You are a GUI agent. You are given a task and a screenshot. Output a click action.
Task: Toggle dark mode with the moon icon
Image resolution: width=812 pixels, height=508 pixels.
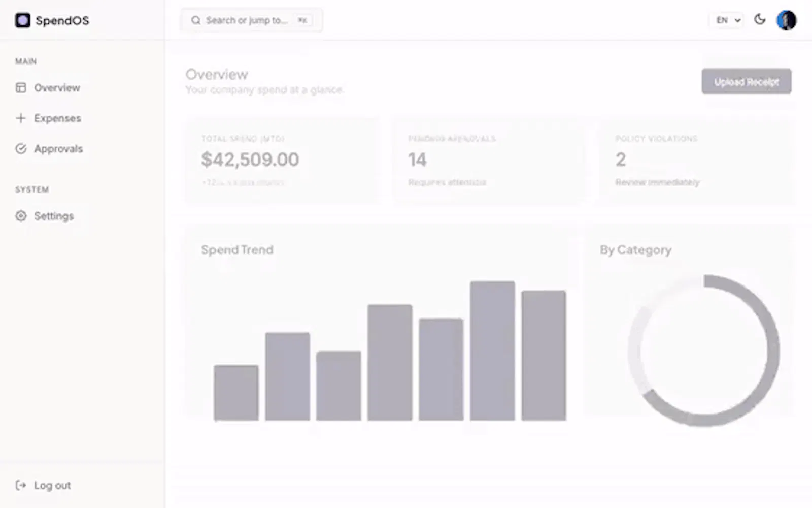760,20
